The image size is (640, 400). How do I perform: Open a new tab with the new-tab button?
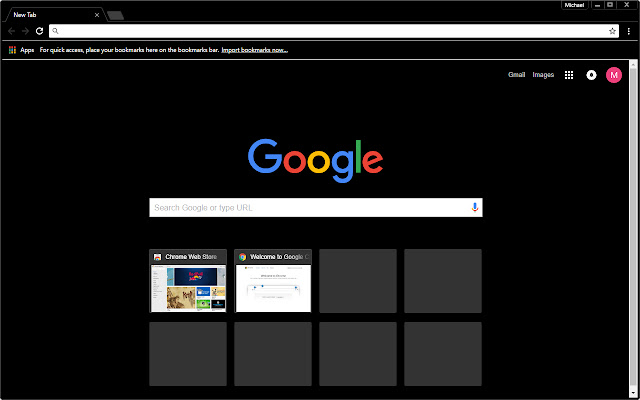116,16
